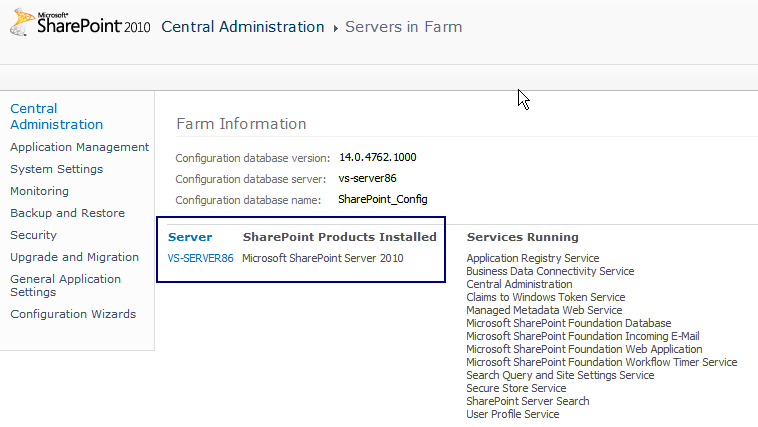Open Central Administration breadcrumb link

pyautogui.click(x=243, y=27)
